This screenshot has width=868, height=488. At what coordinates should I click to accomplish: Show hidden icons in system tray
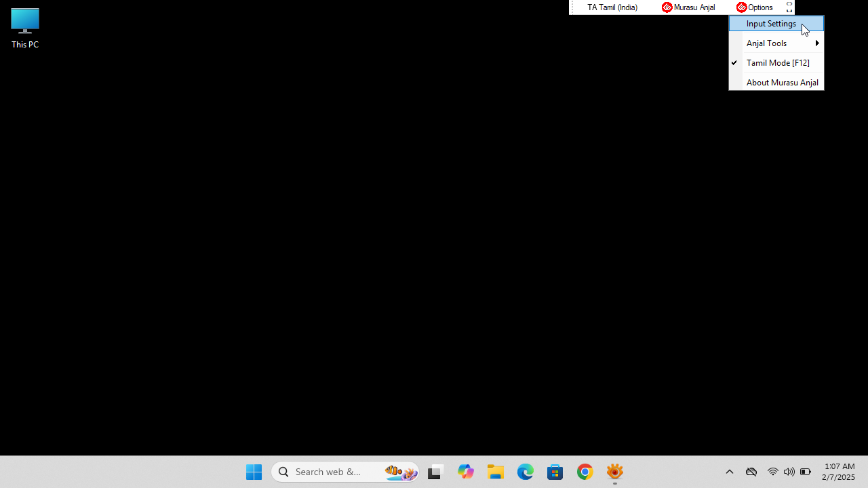730,472
